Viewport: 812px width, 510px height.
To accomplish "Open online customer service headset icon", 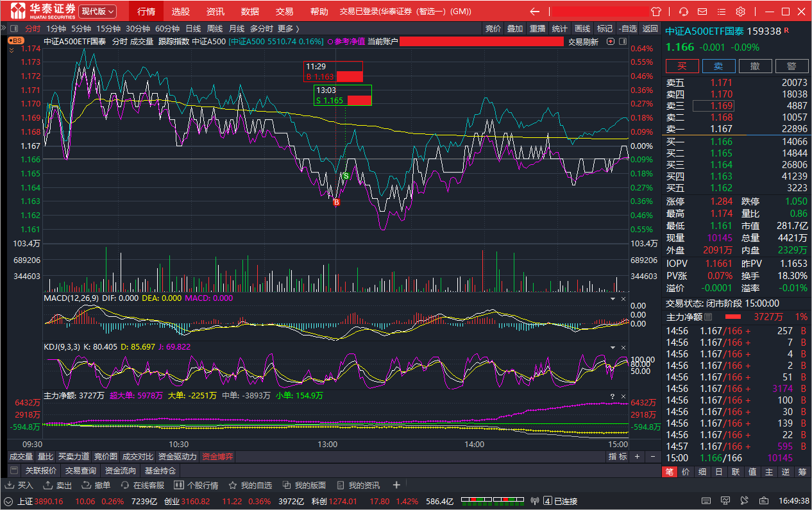I will tap(684, 12).
